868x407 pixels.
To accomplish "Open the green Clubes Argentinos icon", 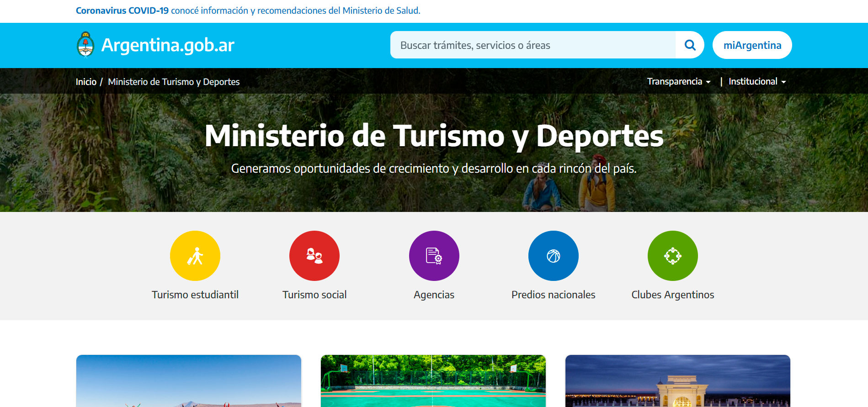I will 672,256.
